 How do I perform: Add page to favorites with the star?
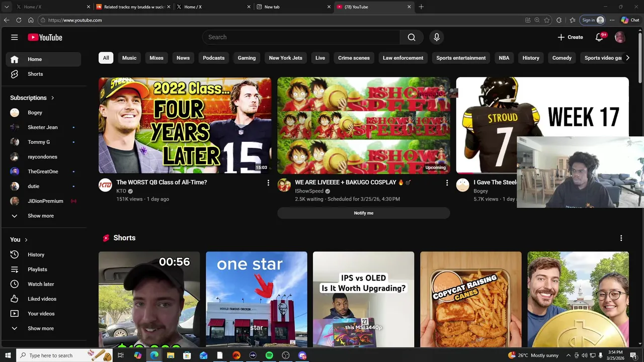pos(547,20)
